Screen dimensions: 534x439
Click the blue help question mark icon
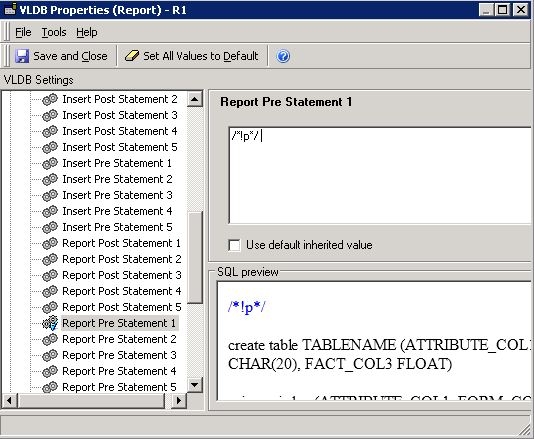tap(283, 56)
